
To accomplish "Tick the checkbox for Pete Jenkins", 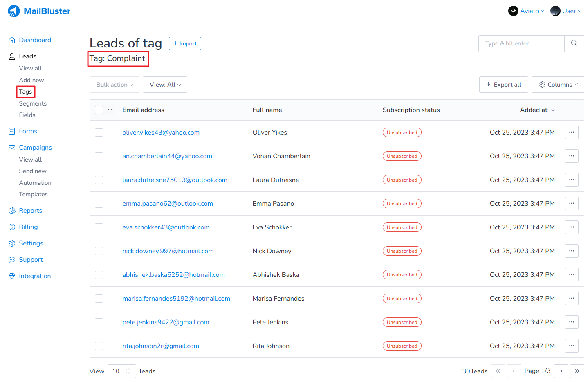I will [99, 322].
